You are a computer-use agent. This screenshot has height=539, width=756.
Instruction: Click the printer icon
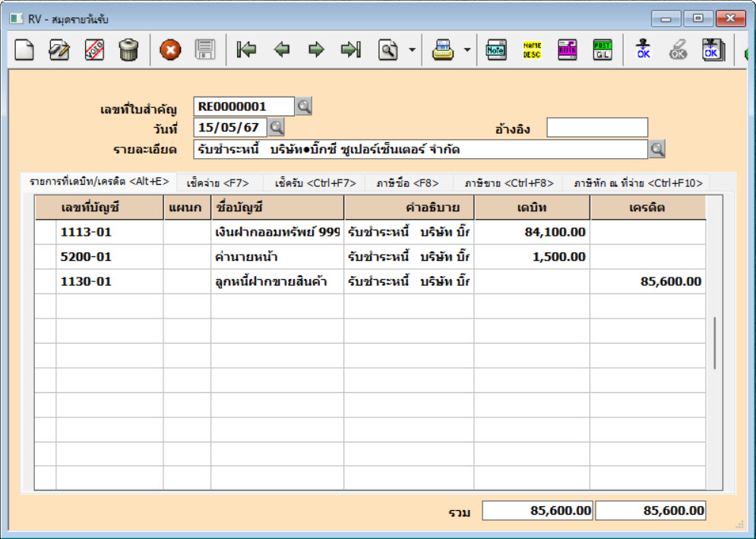(x=443, y=49)
